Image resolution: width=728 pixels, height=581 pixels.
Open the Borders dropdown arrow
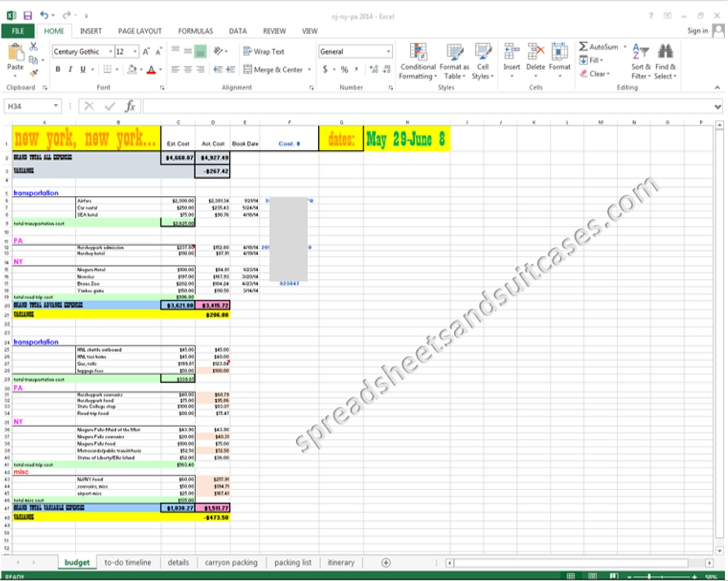117,70
